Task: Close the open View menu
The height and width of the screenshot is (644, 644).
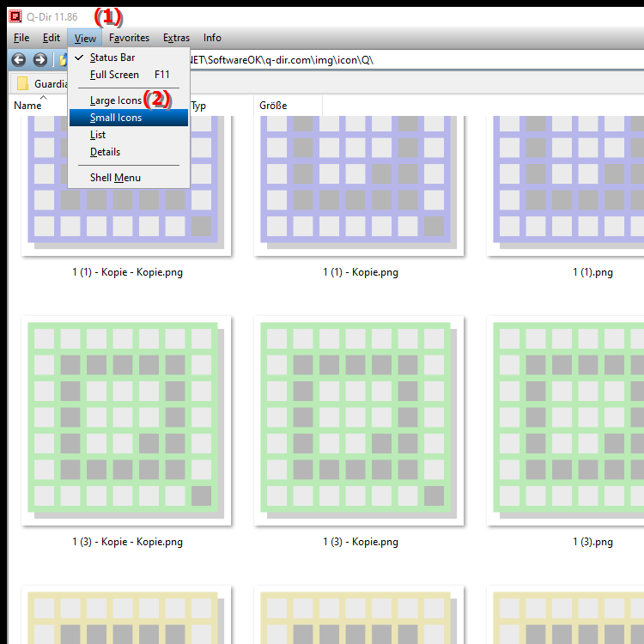Action: coord(85,38)
